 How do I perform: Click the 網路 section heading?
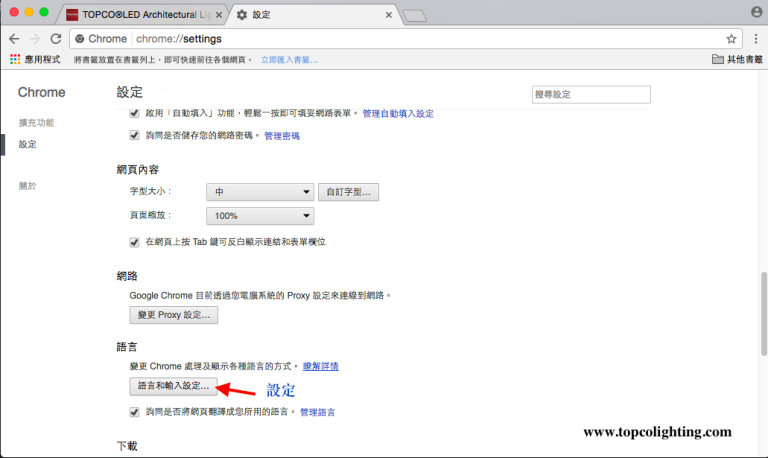point(127,276)
